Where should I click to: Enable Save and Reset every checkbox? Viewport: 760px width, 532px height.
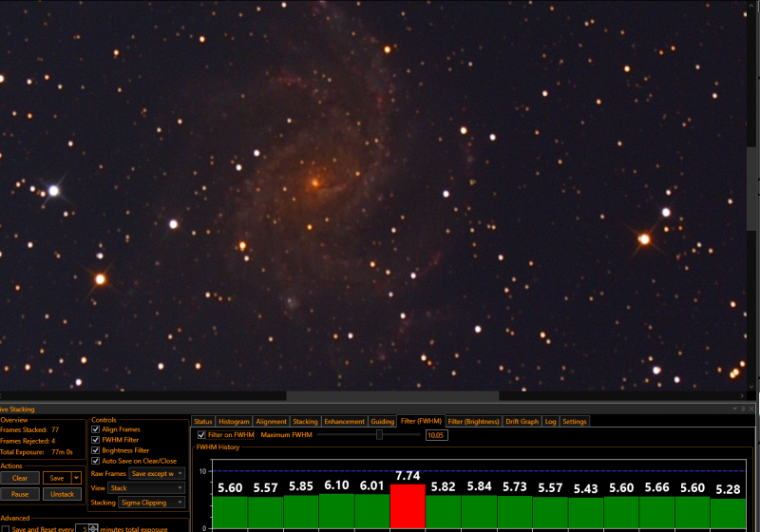(6, 529)
